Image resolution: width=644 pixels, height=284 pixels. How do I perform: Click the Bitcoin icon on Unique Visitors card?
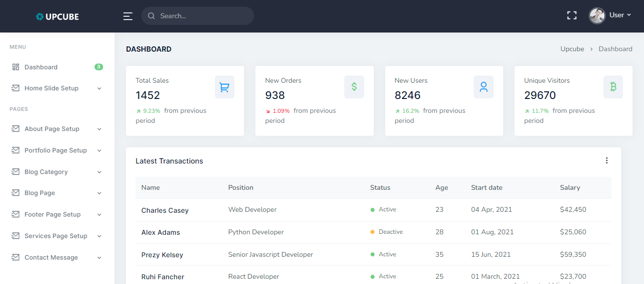613,87
